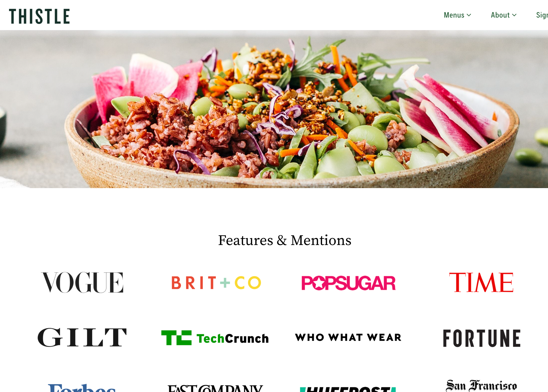548x392 pixels.
Task: Open the TIME magazine logo
Action: [x=481, y=282]
